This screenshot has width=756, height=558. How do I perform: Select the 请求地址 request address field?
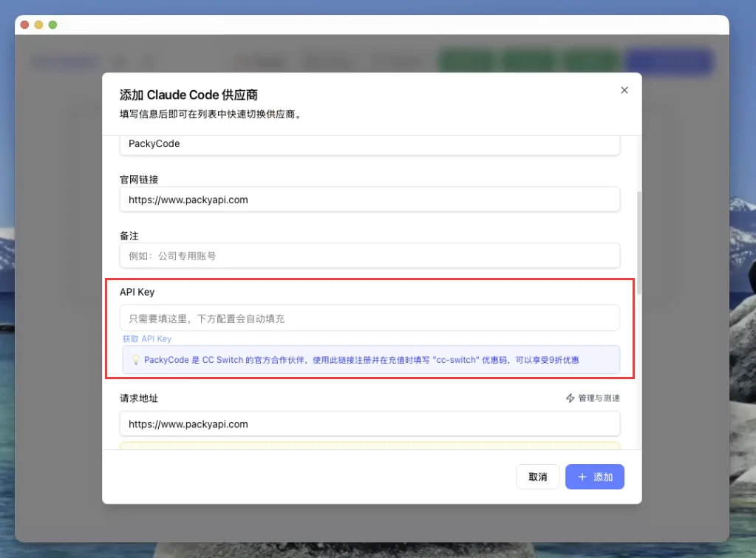pos(370,423)
